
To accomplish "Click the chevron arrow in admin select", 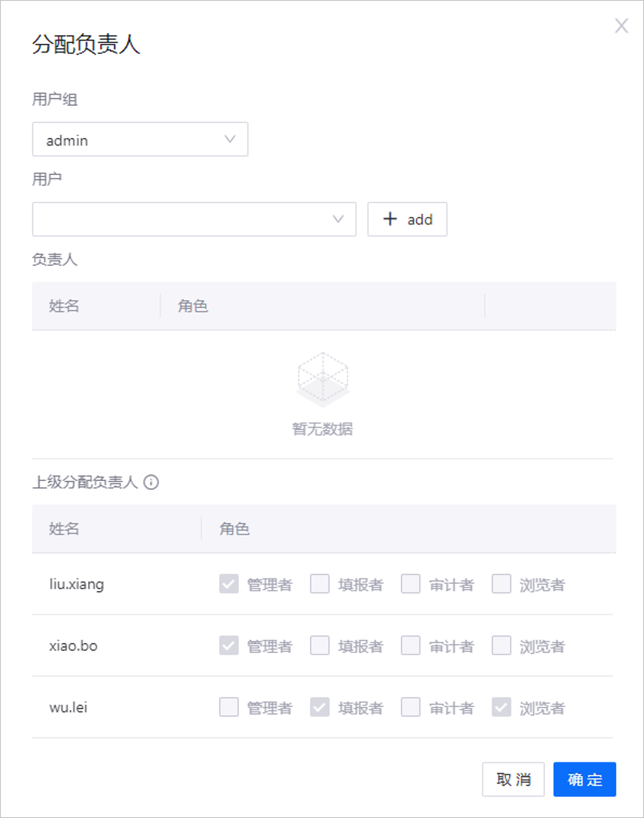I will tap(230, 140).
